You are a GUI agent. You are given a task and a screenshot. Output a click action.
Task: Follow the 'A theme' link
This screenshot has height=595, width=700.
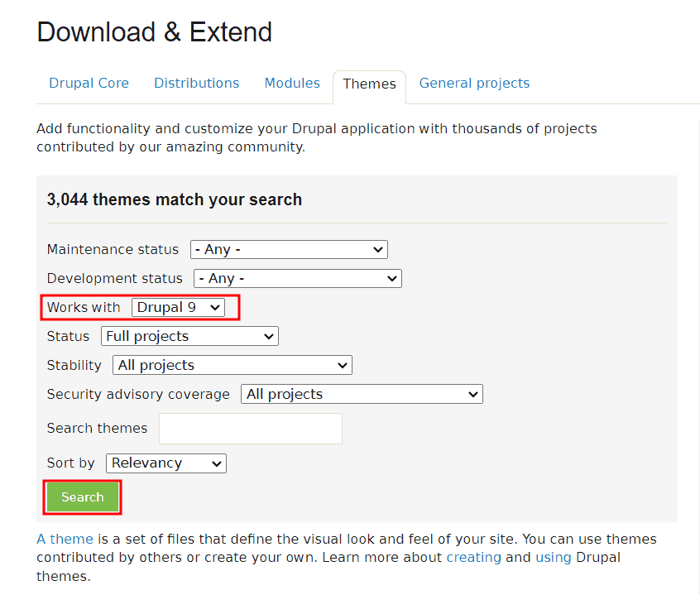pos(65,540)
